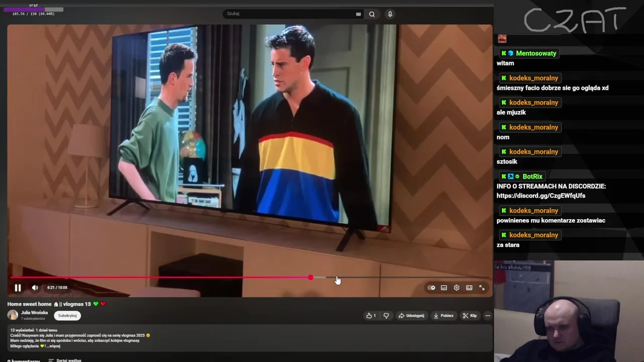Click chat message 'witam'
644x362 pixels.
pyautogui.click(x=505, y=63)
